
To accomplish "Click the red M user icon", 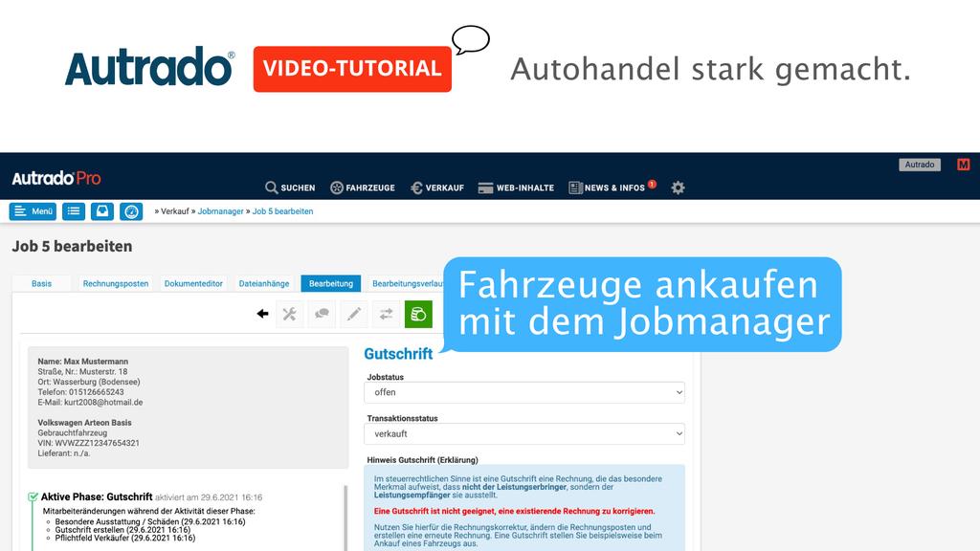I will (x=963, y=165).
